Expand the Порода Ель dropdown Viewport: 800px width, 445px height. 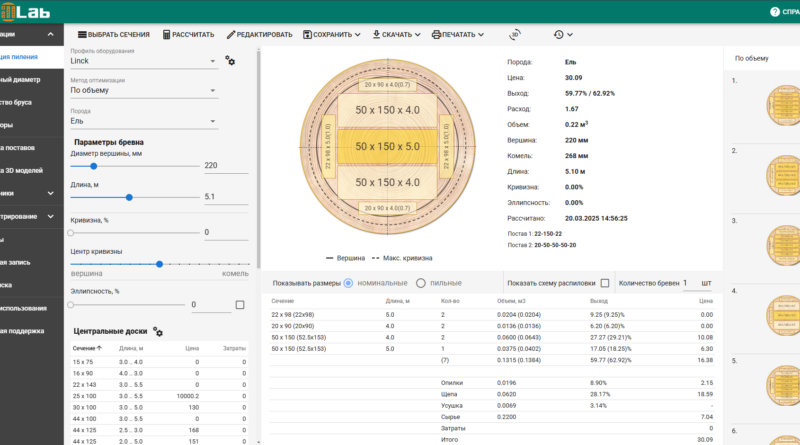pyautogui.click(x=143, y=121)
